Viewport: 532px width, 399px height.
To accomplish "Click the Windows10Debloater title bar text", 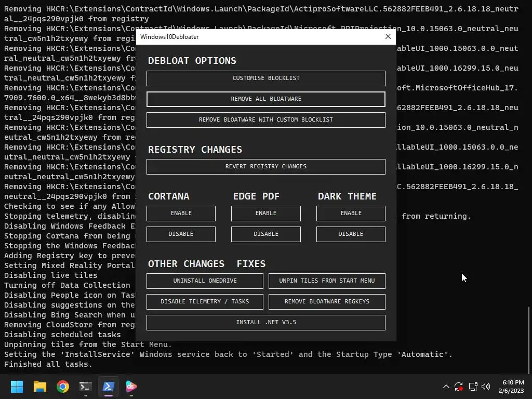I will pyautogui.click(x=169, y=37).
